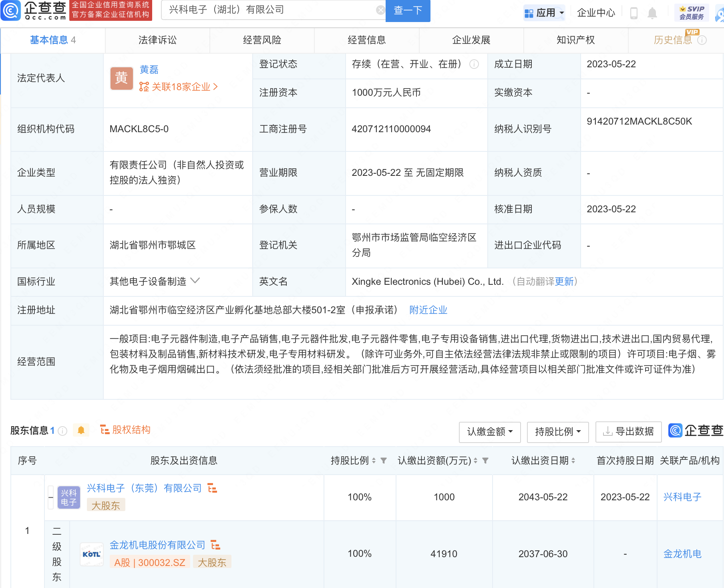This screenshot has width=724, height=588.
Task: Switch to the 经营风险 tab
Action: 262,40
